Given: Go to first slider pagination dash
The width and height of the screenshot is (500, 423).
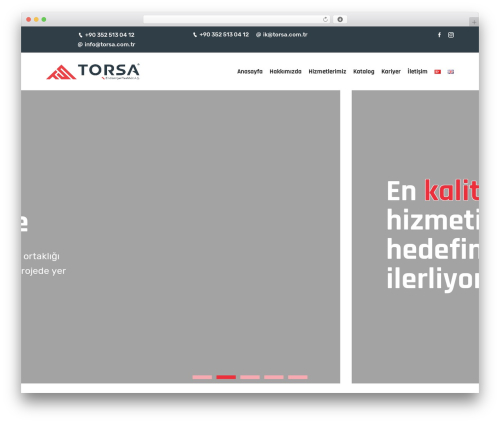Looking at the screenshot, I should [x=202, y=377].
